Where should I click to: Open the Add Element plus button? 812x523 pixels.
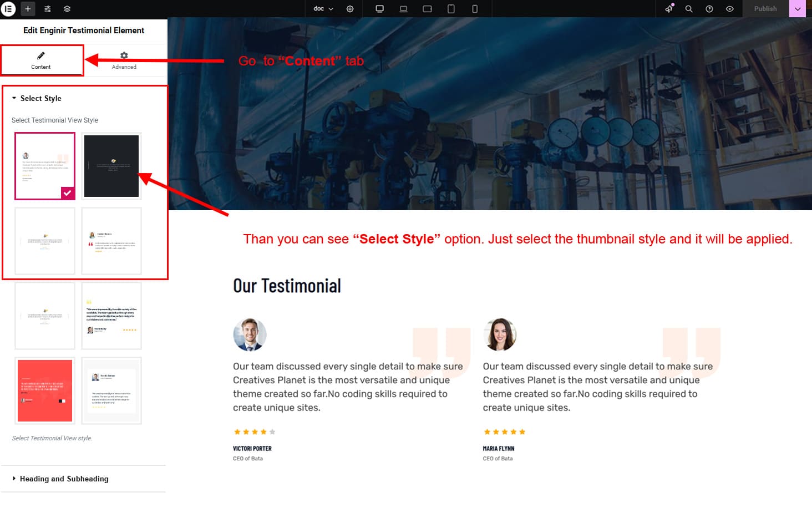[28, 9]
